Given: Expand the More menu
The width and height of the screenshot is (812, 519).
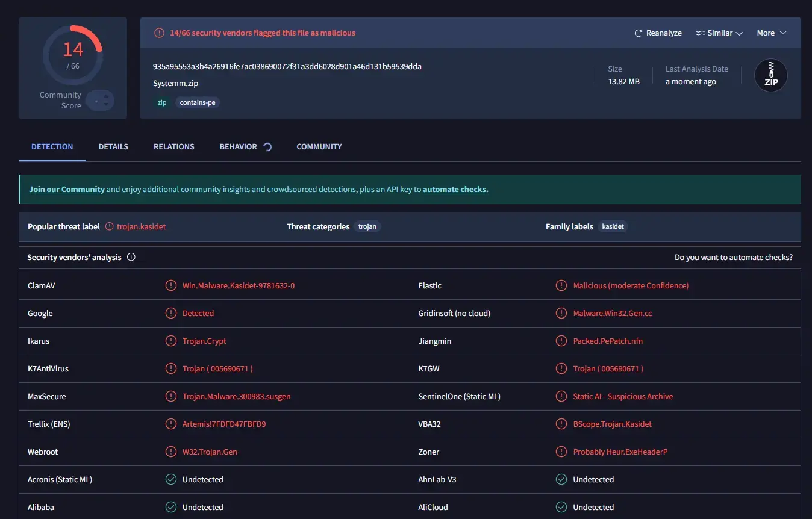Looking at the screenshot, I should pyautogui.click(x=772, y=33).
